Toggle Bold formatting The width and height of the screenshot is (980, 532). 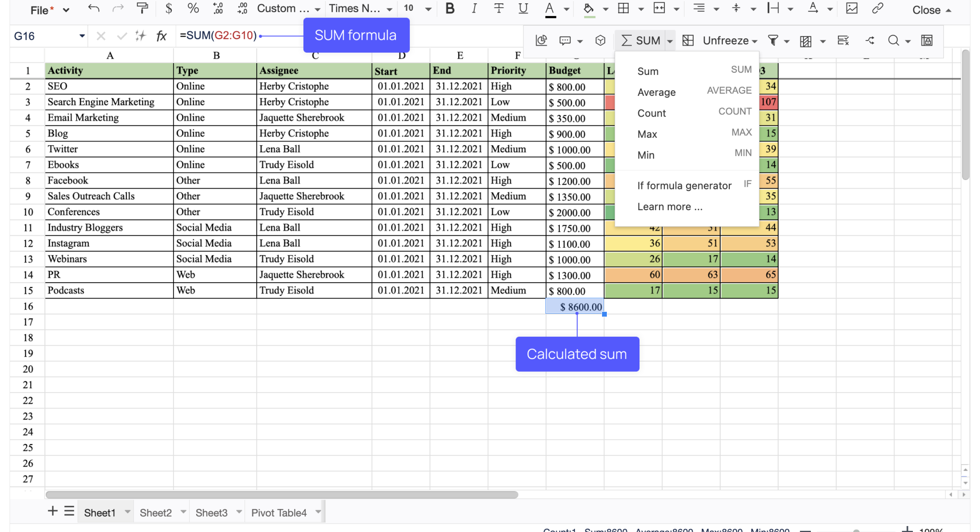pyautogui.click(x=450, y=9)
